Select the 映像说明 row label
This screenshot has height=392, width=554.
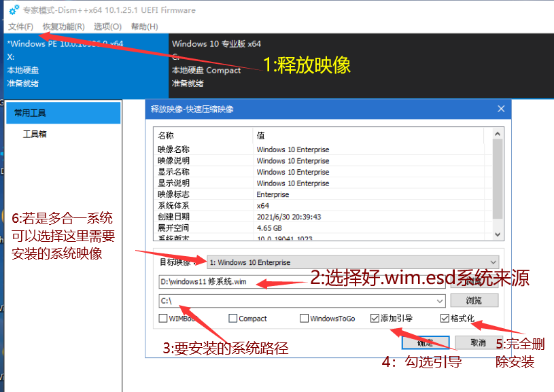[x=173, y=161]
